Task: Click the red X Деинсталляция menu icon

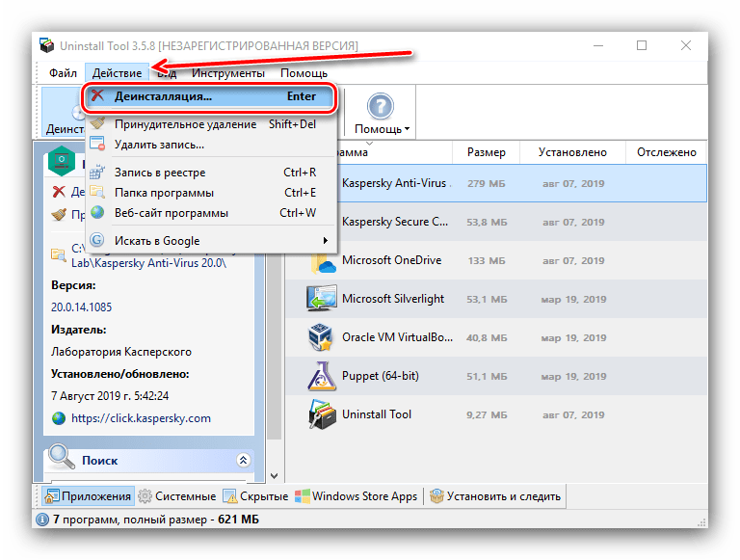Action: pyautogui.click(x=97, y=95)
